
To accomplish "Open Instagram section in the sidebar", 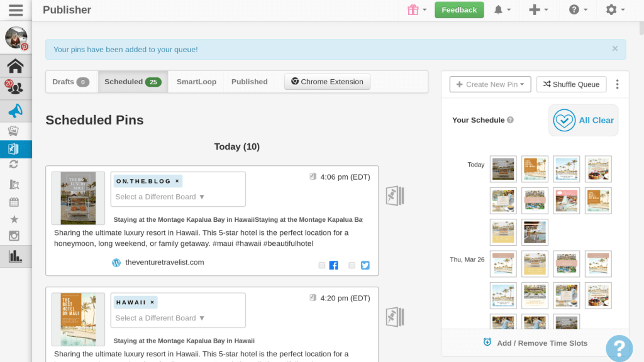I will (14, 236).
